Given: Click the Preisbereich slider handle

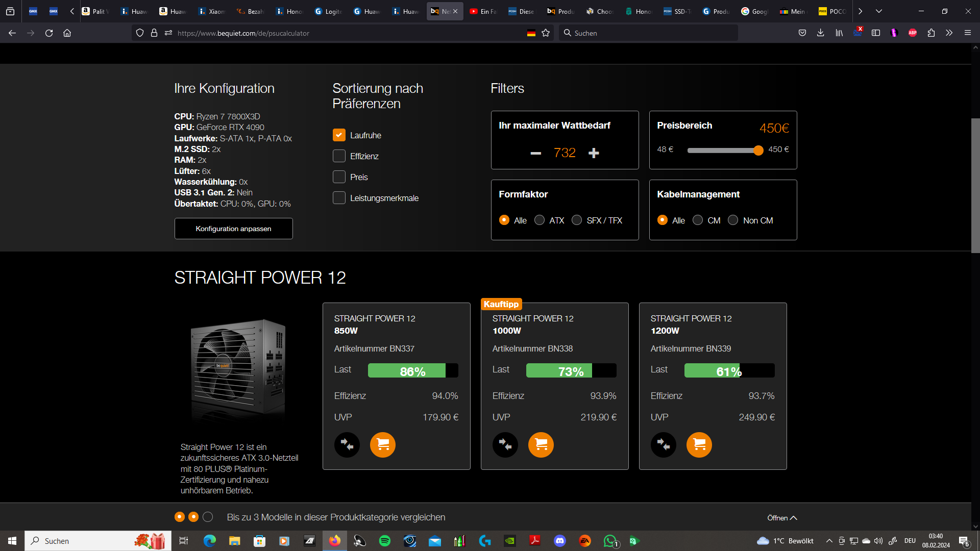Looking at the screenshot, I should pos(758,150).
